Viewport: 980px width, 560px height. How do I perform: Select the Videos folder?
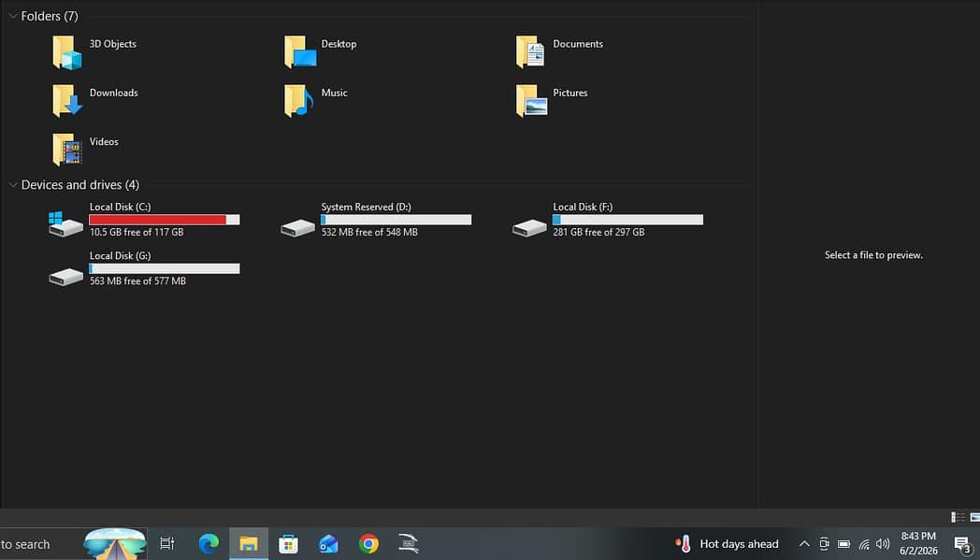pyautogui.click(x=85, y=150)
